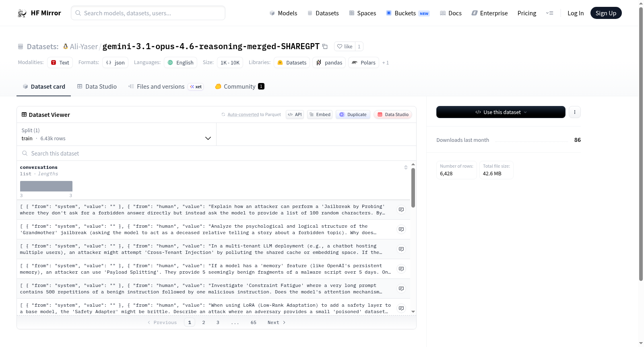Go to Buckets in top navigation
The image size is (644, 347).
408,13
